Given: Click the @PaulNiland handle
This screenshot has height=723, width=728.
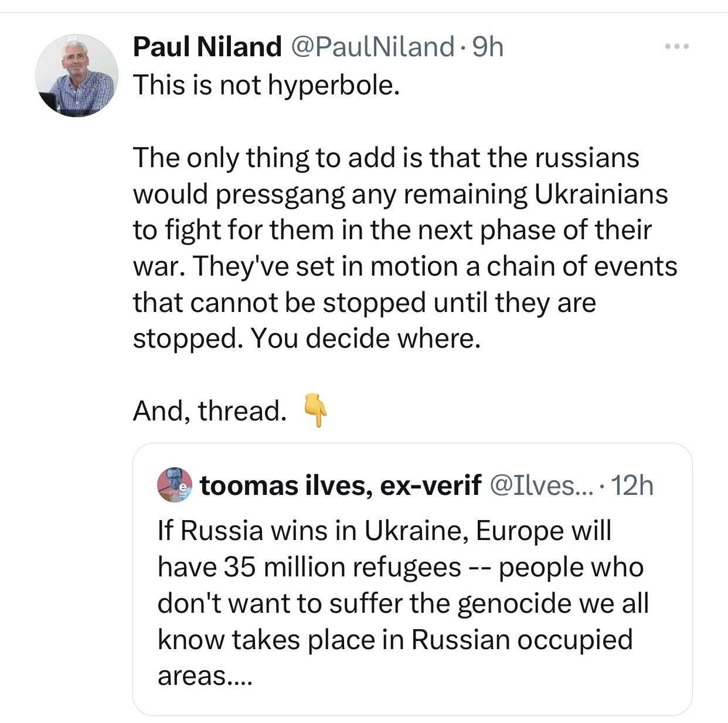Looking at the screenshot, I should tap(372, 47).
